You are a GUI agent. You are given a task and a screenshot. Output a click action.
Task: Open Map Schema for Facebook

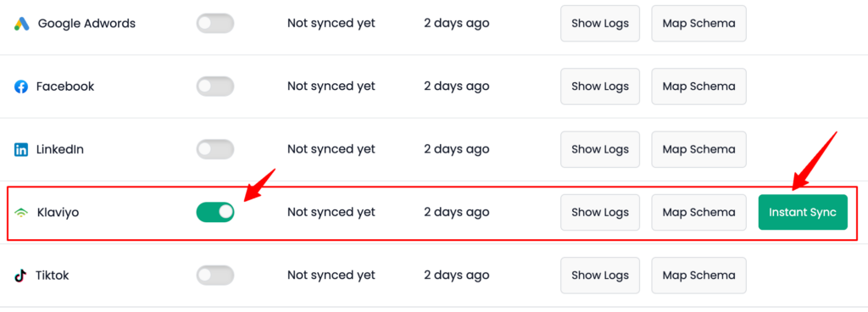pyautogui.click(x=699, y=86)
